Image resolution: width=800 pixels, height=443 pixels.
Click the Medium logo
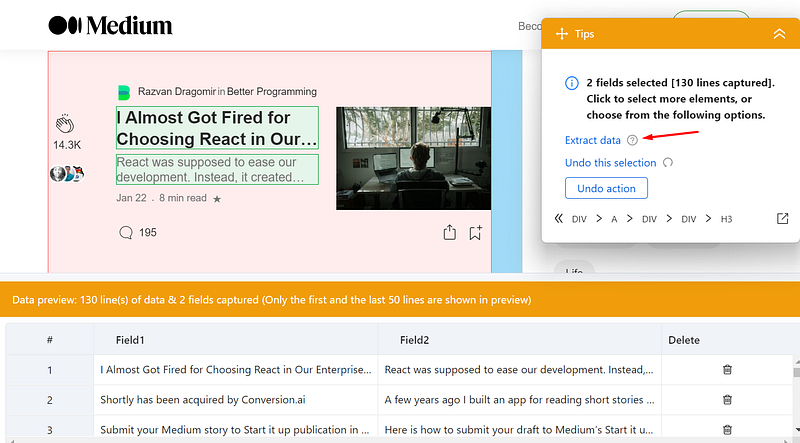(x=110, y=25)
